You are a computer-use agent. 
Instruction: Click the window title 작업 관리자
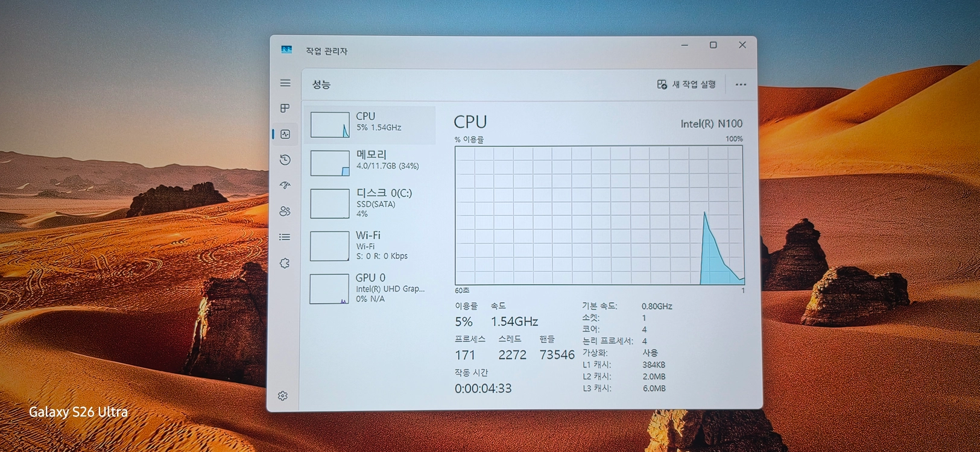(x=327, y=51)
